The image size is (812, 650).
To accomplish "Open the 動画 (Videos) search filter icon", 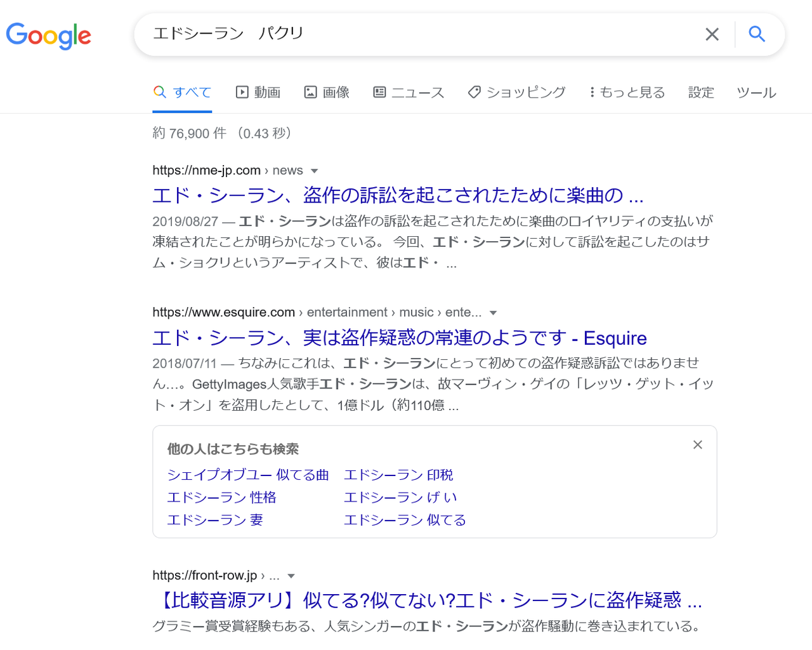I will [242, 92].
